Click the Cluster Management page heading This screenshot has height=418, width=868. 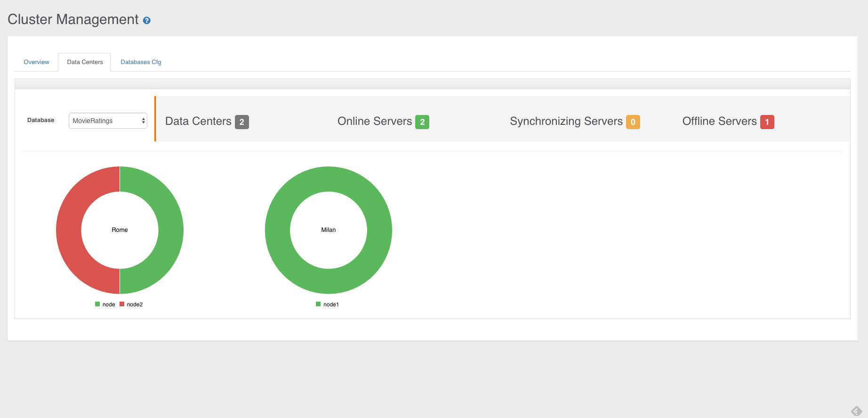tap(73, 19)
